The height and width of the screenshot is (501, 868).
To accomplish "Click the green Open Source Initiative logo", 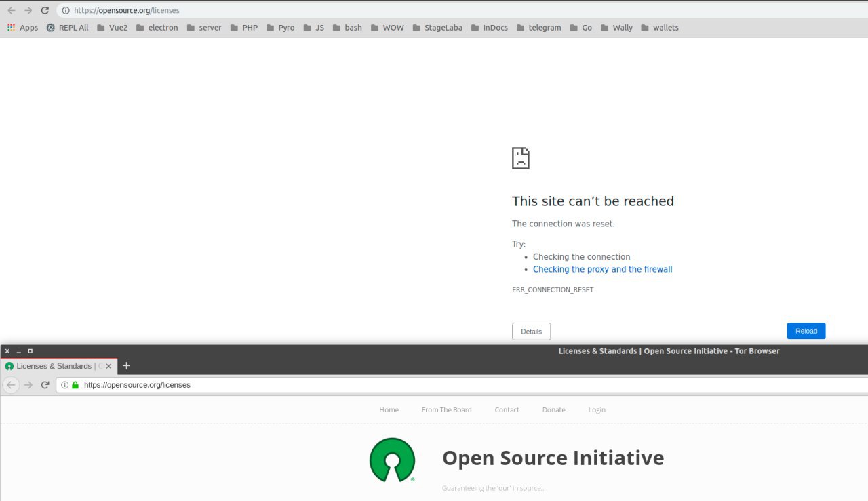I will click(x=392, y=460).
